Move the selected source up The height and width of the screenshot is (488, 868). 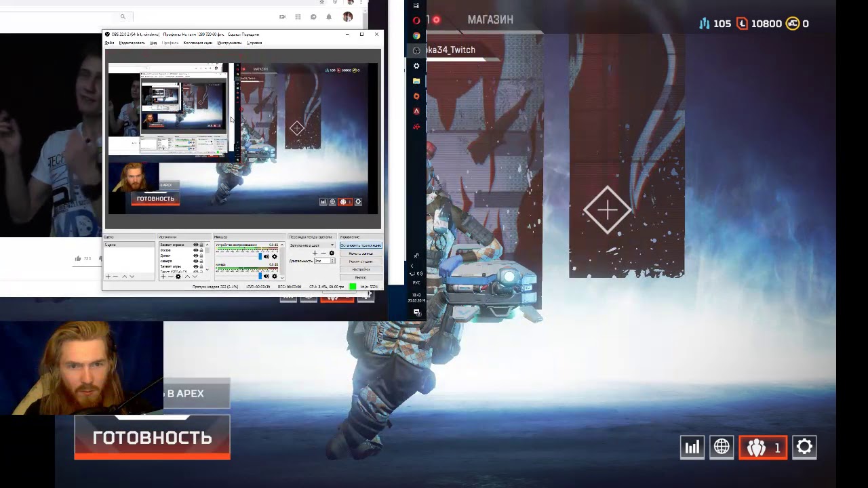[x=187, y=277]
